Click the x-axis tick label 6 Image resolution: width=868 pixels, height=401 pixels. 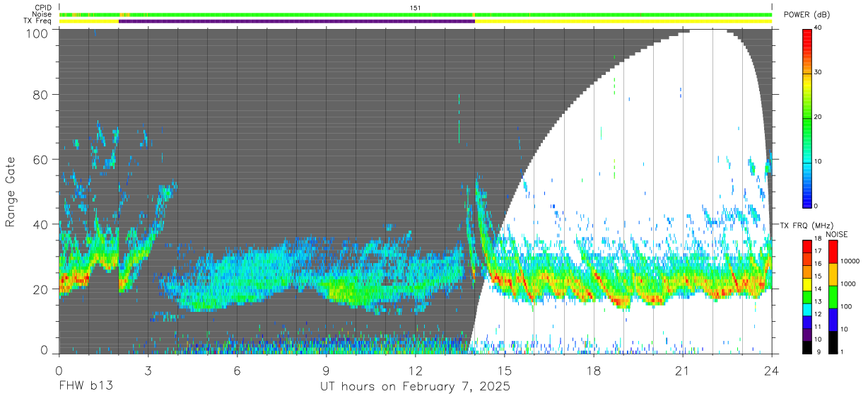coord(237,370)
